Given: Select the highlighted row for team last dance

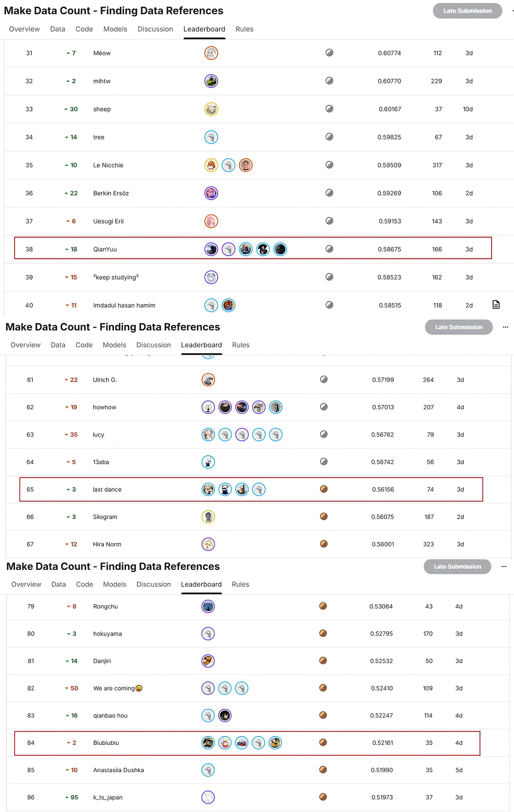Looking at the screenshot, I should click(251, 489).
